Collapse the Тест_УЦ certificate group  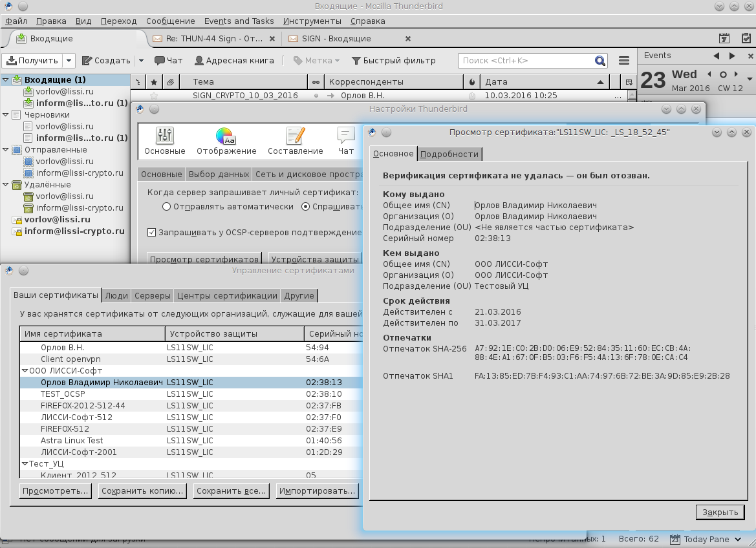[25, 463]
